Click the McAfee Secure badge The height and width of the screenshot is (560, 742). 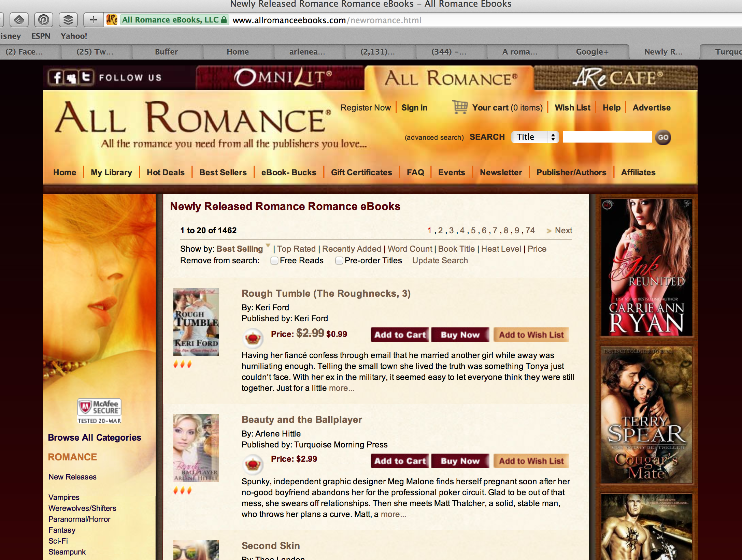tap(99, 411)
